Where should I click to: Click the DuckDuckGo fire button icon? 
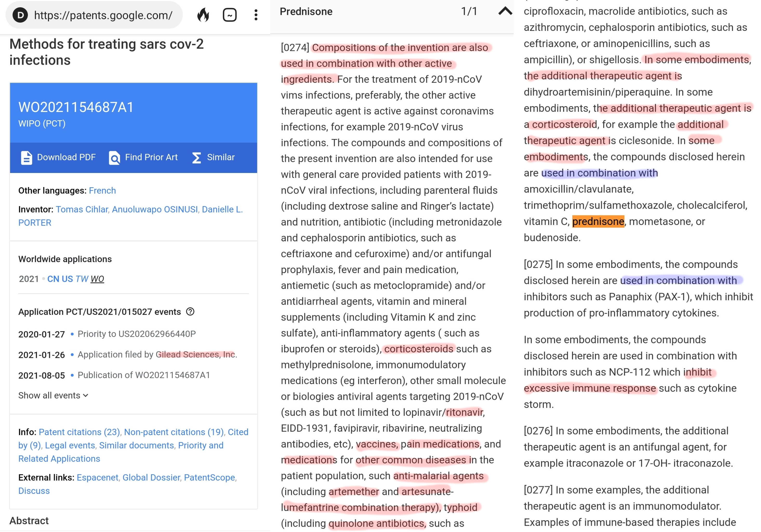[203, 15]
